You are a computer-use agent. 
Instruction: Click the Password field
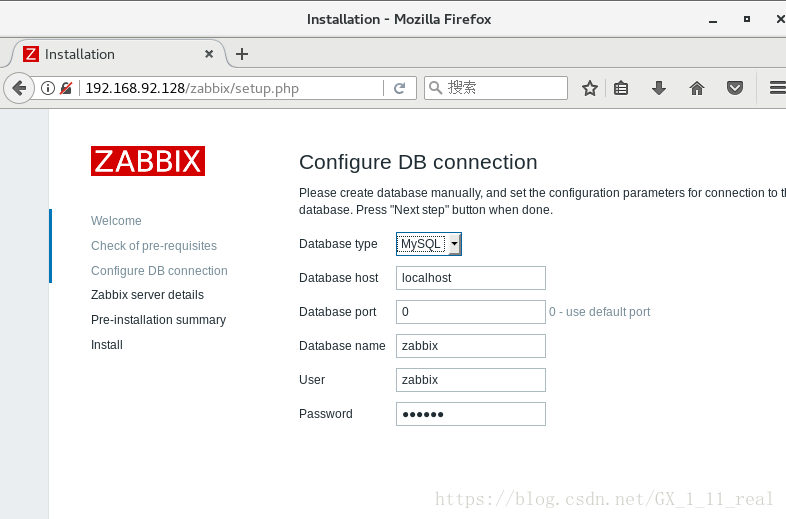point(471,414)
